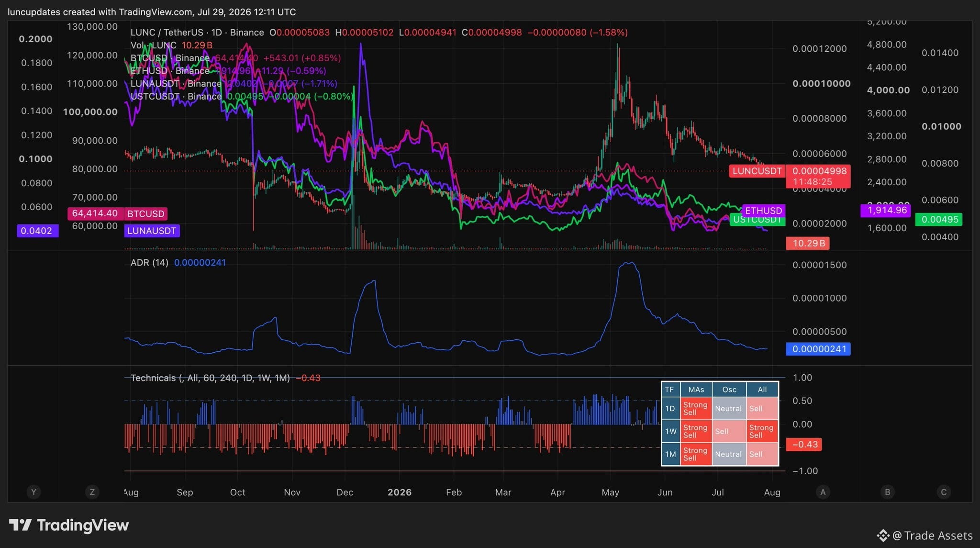Click the 1W Osc Sell cell
Image resolution: width=980 pixels, height=548 pixels.
pyautogui.click(x=729, y=431)
